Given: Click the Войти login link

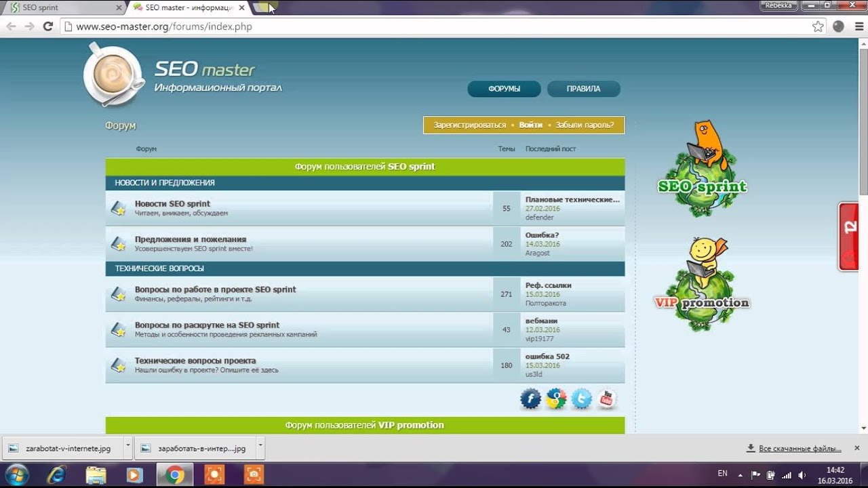Looking at the screenshot, I should (x=531, y=125).
